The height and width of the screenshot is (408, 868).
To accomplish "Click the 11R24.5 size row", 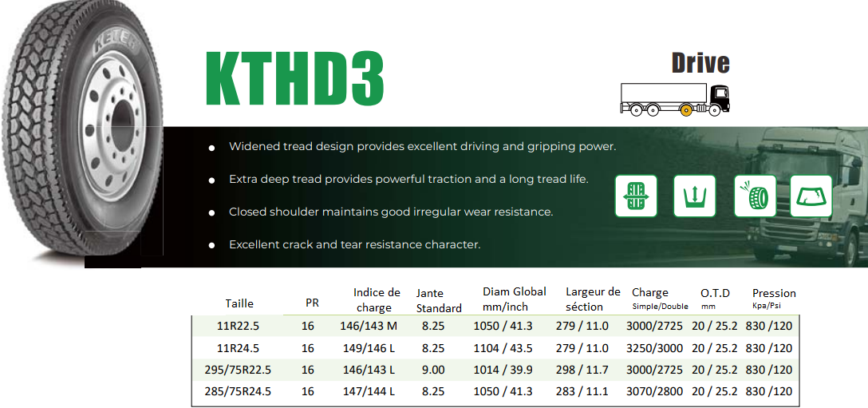I will coord(496,348).
